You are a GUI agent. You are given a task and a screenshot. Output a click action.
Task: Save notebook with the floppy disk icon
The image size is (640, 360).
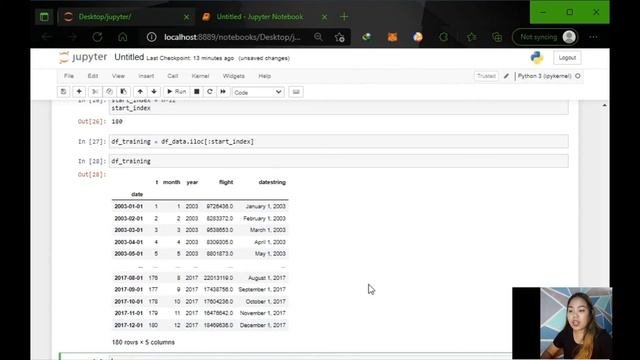click(x=63, y=92)
